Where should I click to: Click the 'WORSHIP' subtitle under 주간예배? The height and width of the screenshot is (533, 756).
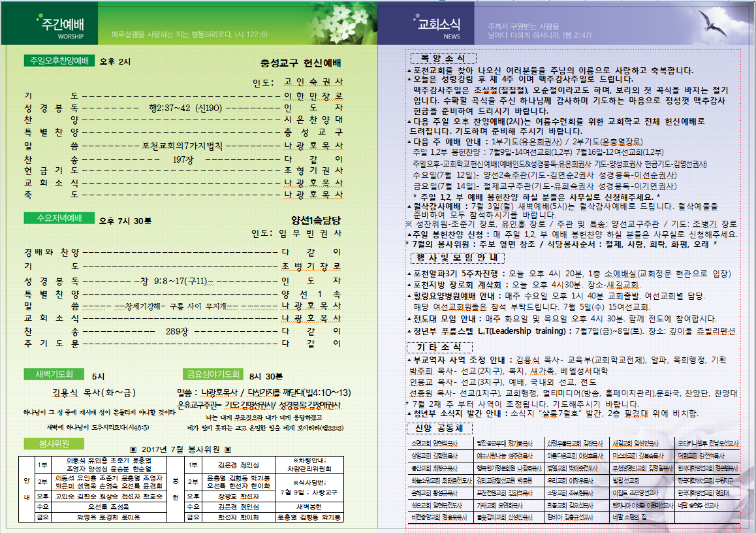[x=71, y=37]
